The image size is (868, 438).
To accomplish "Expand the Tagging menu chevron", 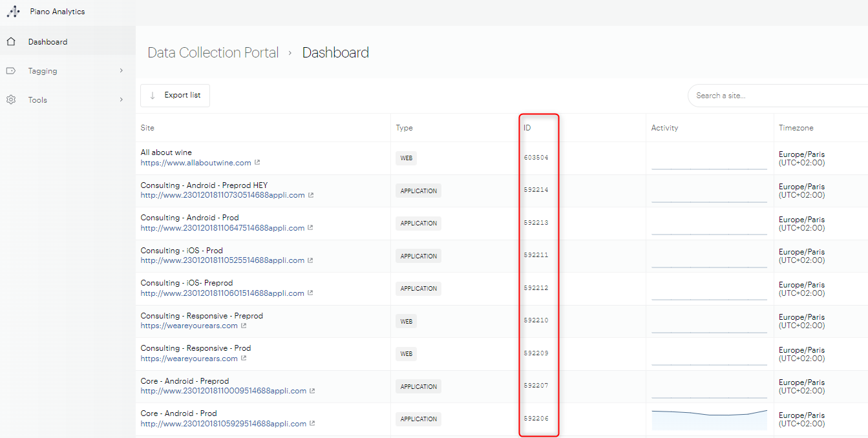I will point(121,71).
